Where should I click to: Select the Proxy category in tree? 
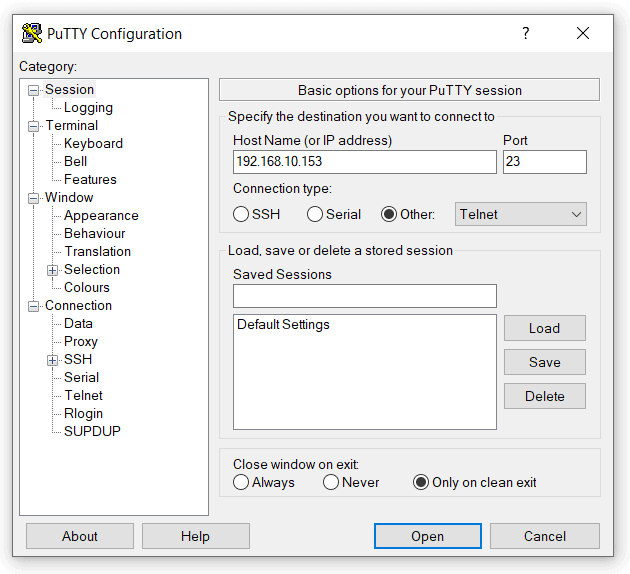(81, 341)
